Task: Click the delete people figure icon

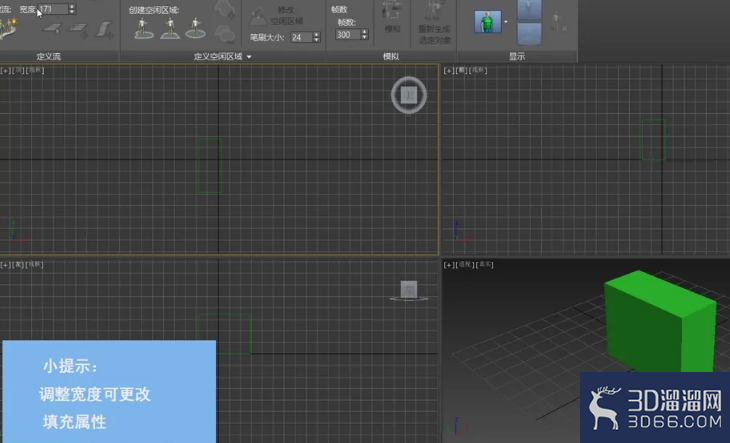Action: click(558, 22)
